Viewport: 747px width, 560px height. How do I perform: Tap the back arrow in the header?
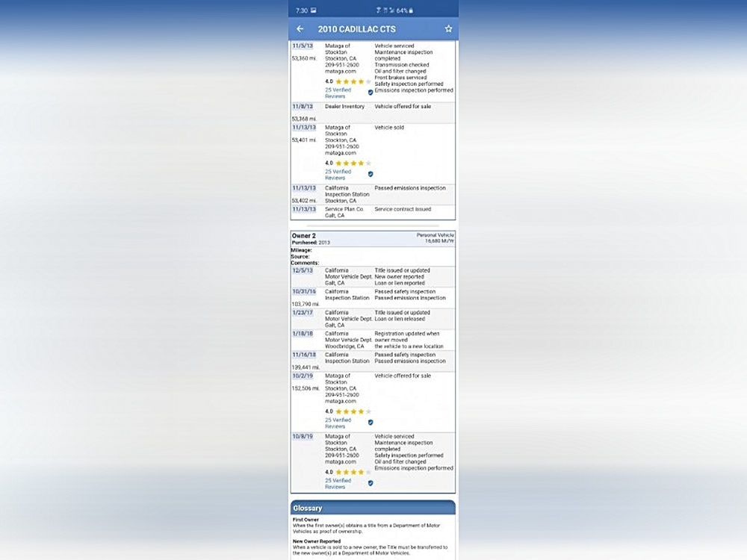300,29
